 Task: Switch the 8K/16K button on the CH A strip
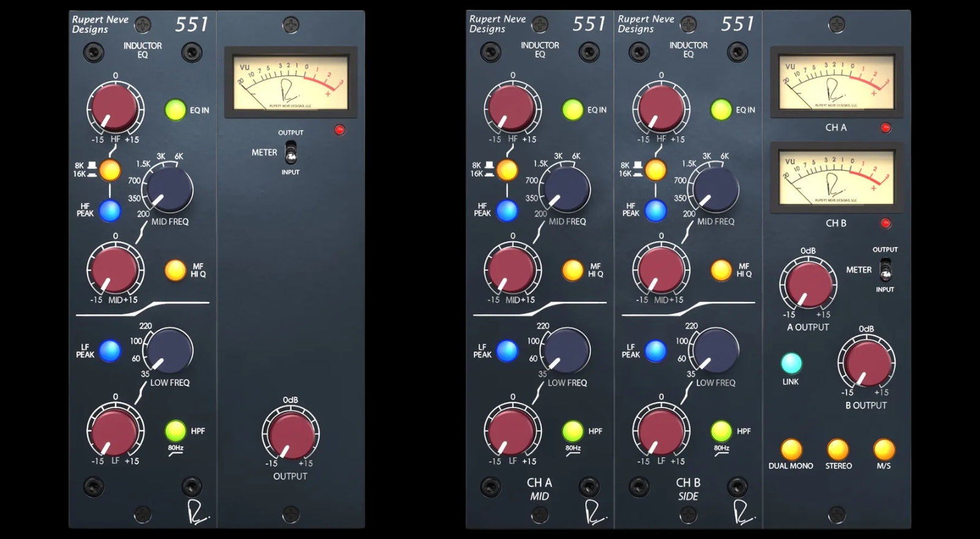click(x=507, y=170)
